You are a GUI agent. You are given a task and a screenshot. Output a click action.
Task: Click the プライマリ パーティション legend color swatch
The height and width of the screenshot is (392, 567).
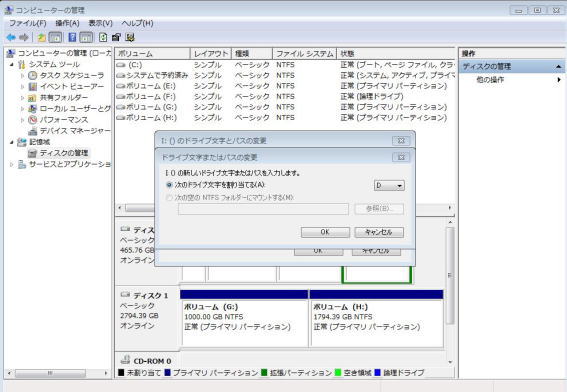point(167,372)
